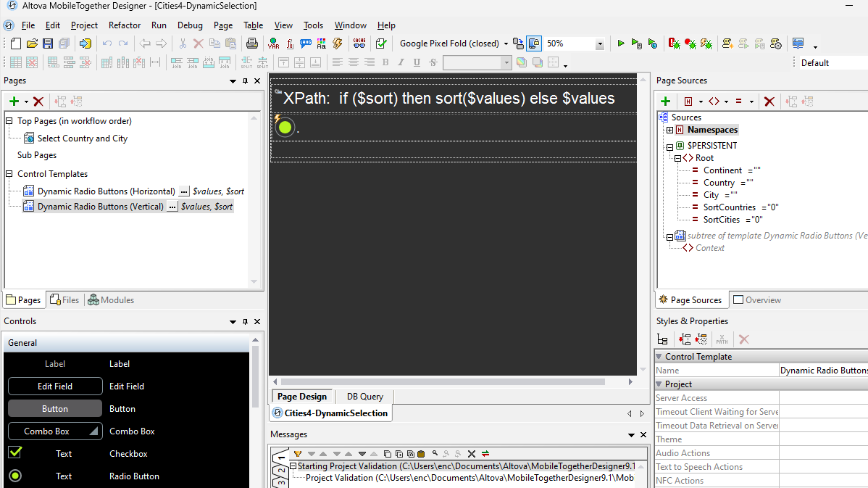
Task: Click green plus in Page Sources panel
Action: point(666,102)
